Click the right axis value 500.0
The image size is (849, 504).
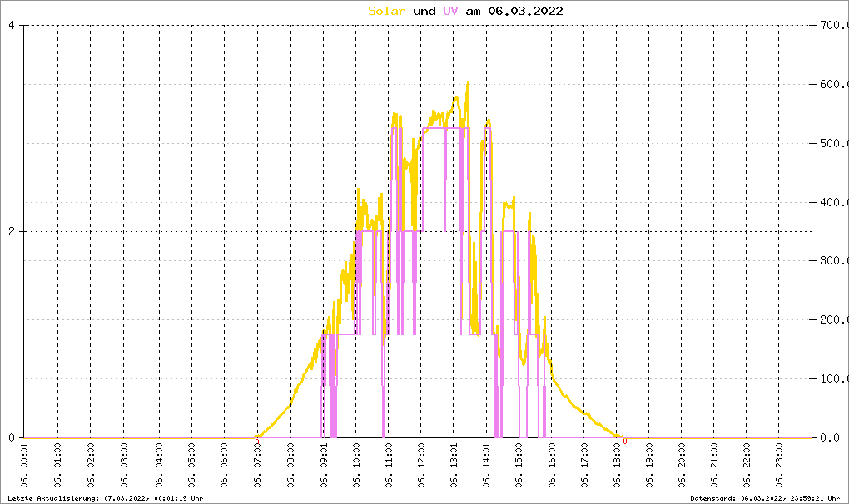point(834,143)
